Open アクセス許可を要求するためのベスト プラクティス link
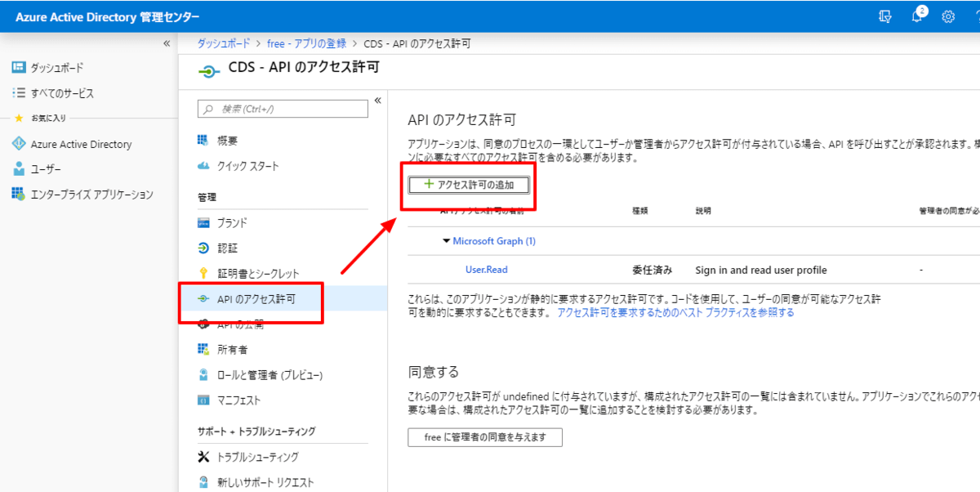The image size is (980, 492). click(675, 312)
